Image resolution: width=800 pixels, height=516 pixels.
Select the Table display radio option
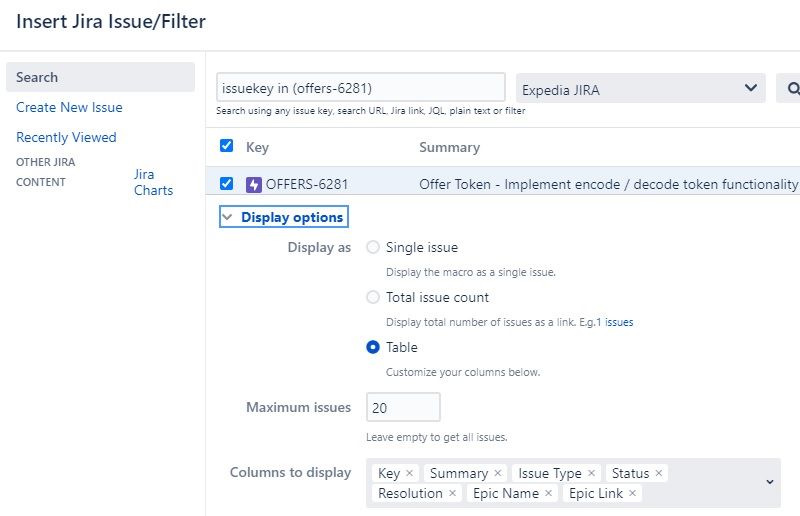tap(373, 347)
